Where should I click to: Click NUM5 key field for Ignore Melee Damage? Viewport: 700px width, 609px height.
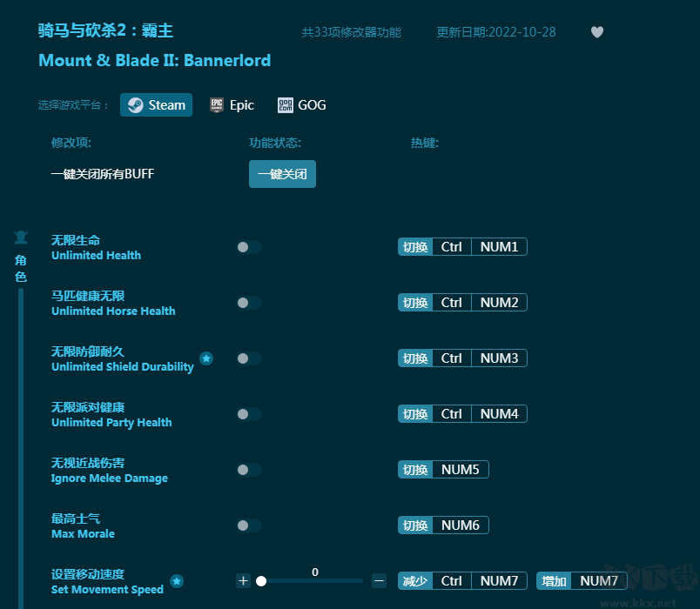click(461, 469)
